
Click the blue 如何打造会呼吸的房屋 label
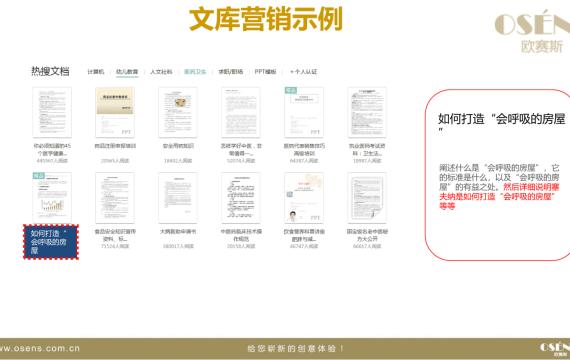pyautogui.click(x=51, y=242)
